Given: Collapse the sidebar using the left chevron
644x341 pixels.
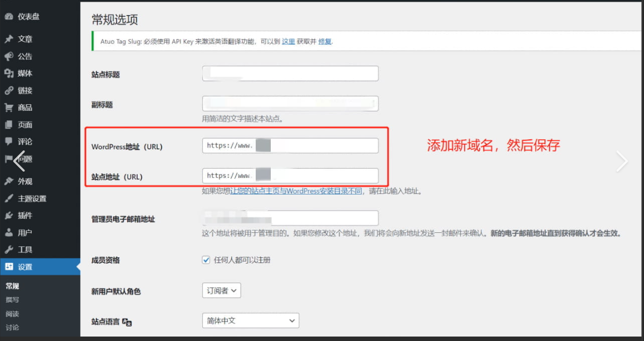Looking at the screenshot, I should [x=18, y=160].
